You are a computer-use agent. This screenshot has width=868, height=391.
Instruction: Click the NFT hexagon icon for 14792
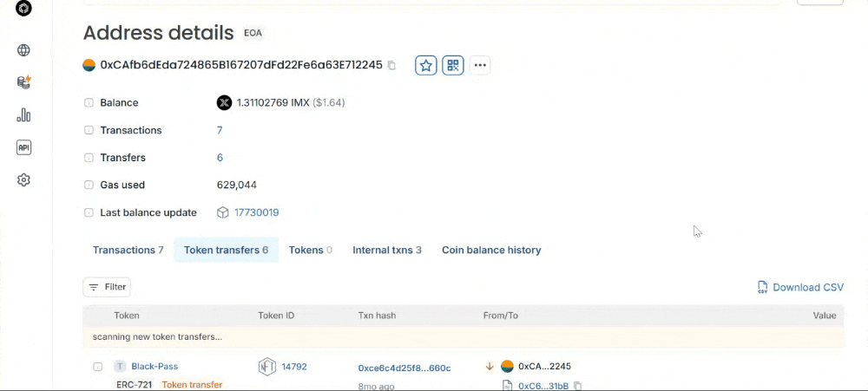tap(267, 367)
